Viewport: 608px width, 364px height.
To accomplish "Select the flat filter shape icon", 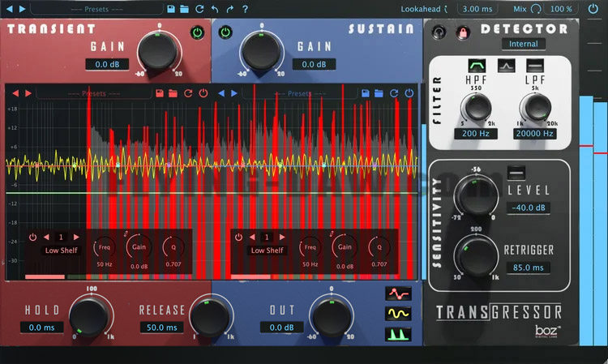I will tap(535, 66).
